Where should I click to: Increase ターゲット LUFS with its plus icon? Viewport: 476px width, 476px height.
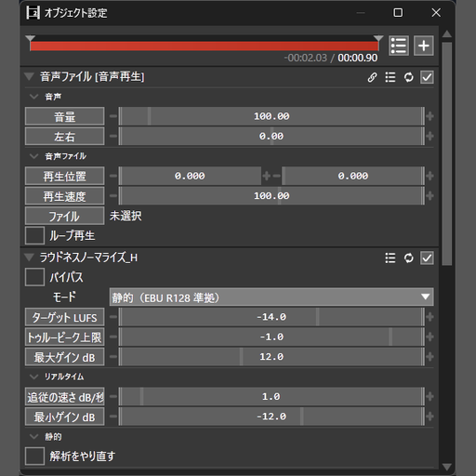[x=430, y=317]
